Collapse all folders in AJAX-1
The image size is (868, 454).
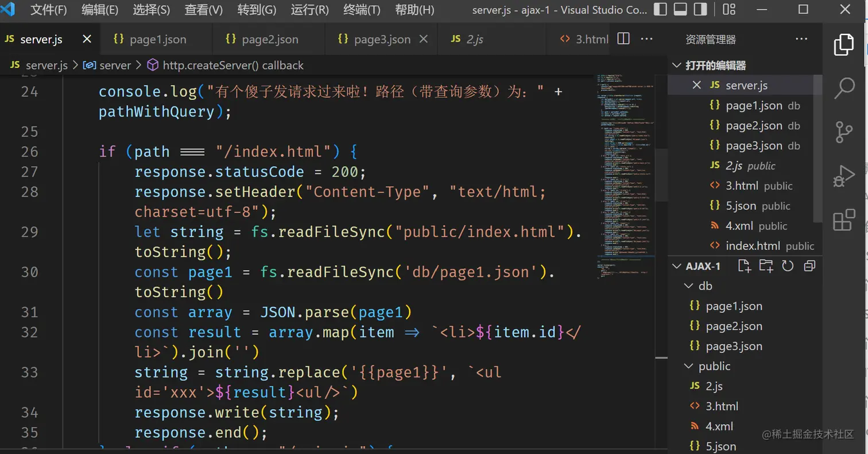click(x=809, y=266)
